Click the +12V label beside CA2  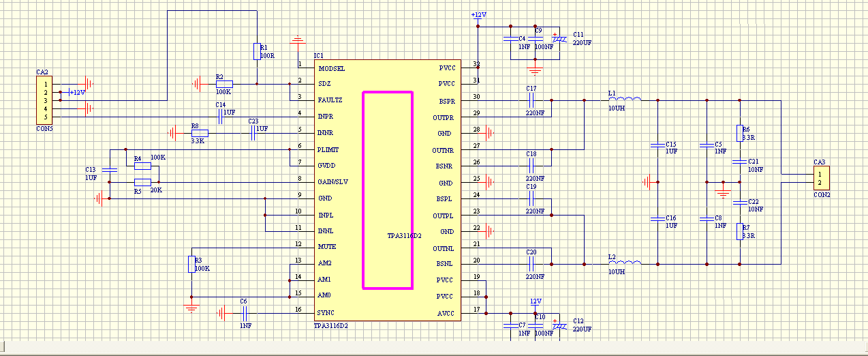pyautogui.click(x=78, y=92)
